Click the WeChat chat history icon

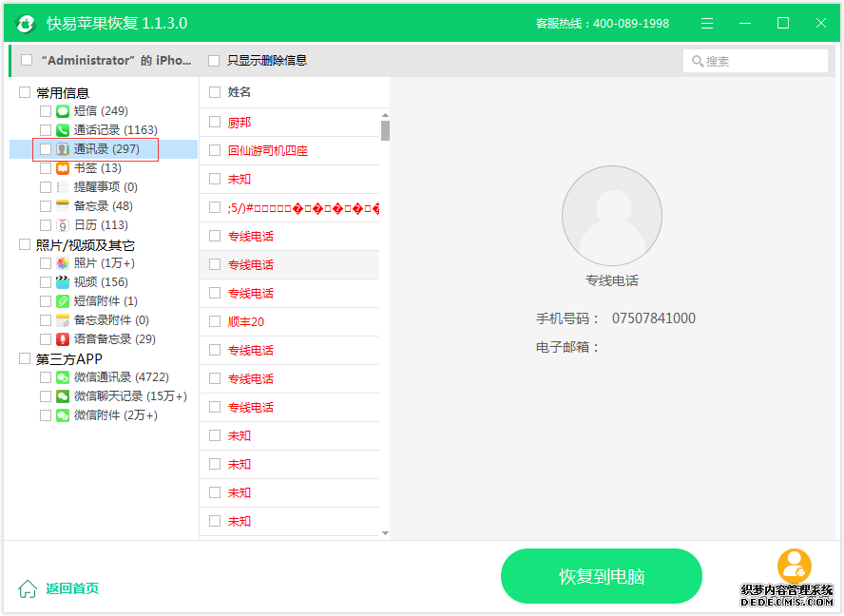click(63, 396)
